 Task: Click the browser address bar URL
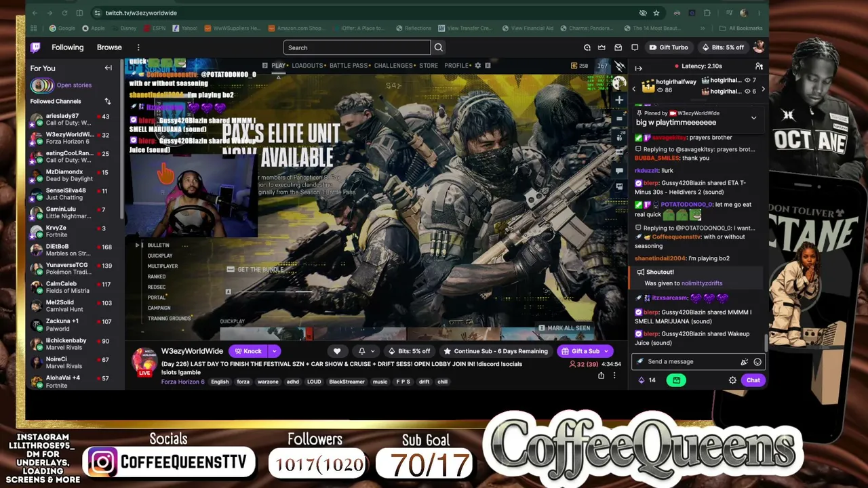[141, 13]
